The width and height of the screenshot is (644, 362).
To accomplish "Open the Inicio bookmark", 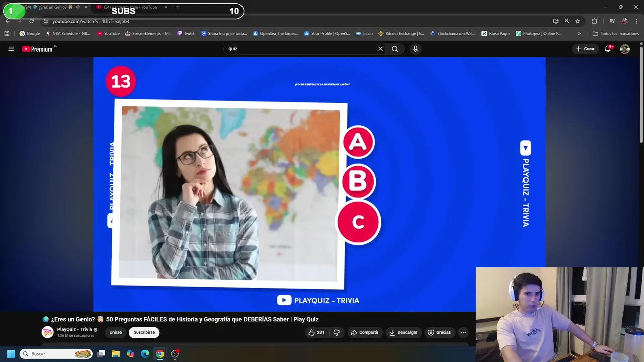I will [364, 34].
